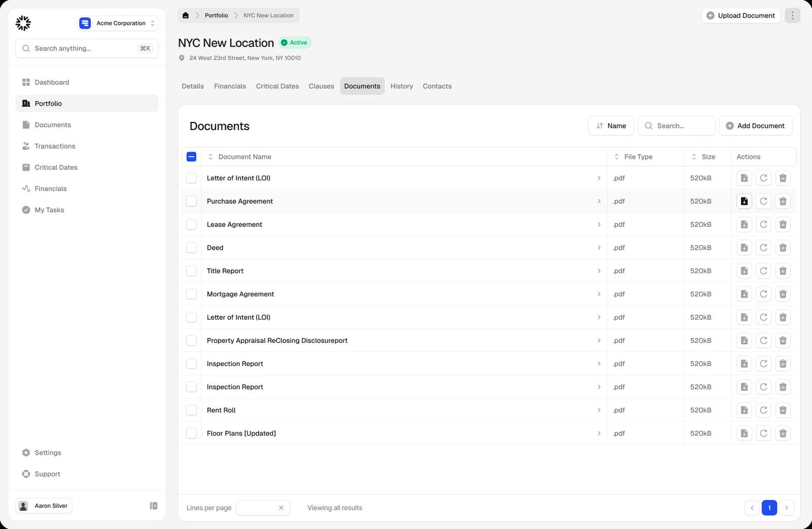Check the Title Report row checkbox
The width and height of the screenshot is (812, 529).
tap(191, 271)
